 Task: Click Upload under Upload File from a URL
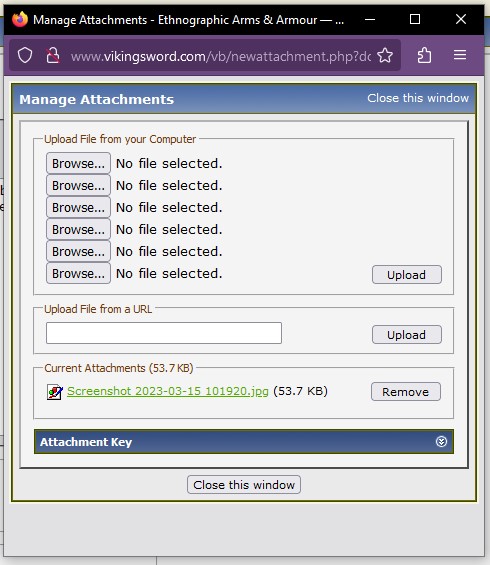point(407,335)
